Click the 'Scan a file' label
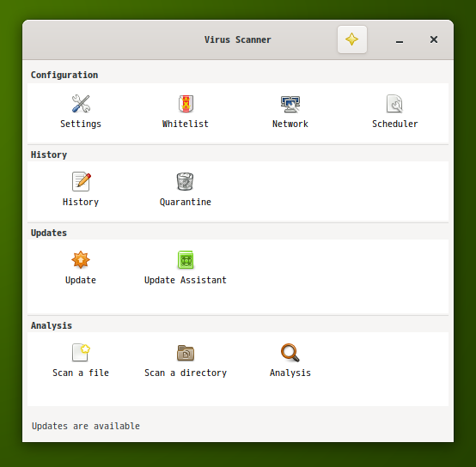The height and width of the screenshot is (467, 476). point(81,373)
